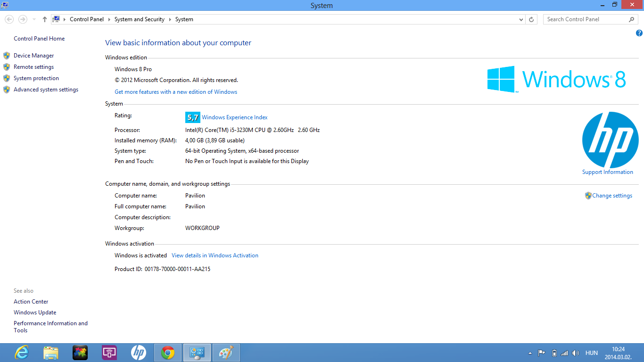Open the recent locations dropdown arrow

tap(34, 19)
